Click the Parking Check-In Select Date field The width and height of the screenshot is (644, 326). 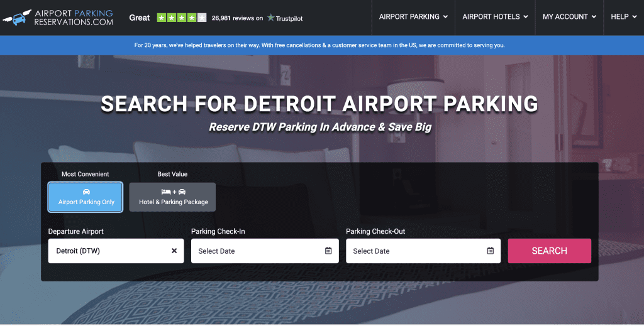(x=258, y=251)
